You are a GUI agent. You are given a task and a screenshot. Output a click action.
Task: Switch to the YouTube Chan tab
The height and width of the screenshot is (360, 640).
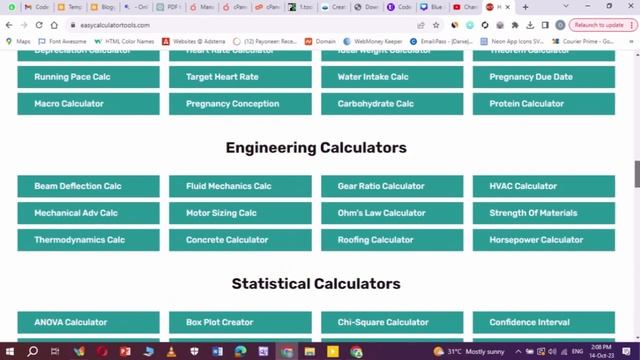pyautogui.click(x=465, y=7)
